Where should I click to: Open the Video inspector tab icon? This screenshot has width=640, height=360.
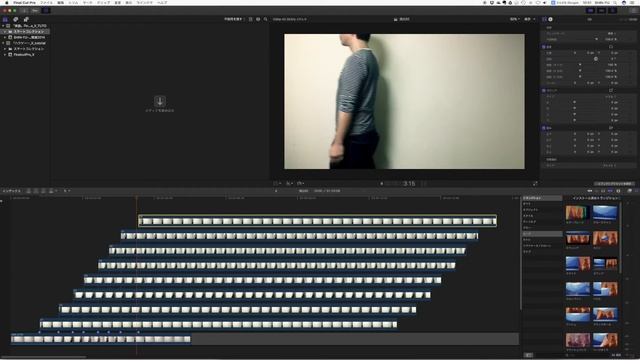[x=544, y=19]
